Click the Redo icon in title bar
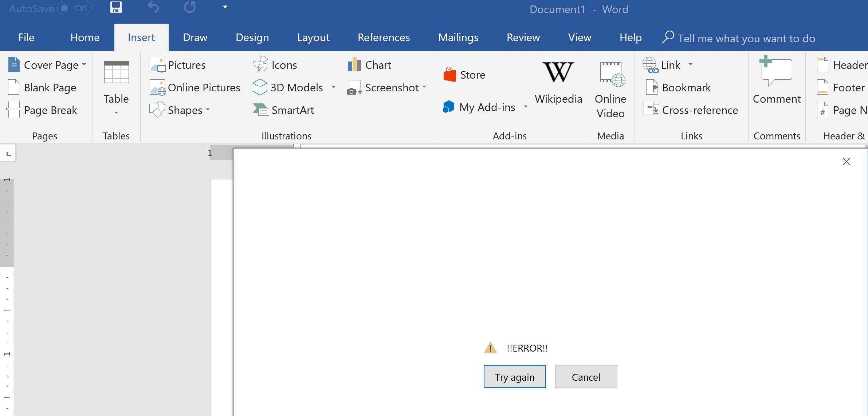Viewport: 868px width, 416px height. pyautogui.click(x=190, y=7)
